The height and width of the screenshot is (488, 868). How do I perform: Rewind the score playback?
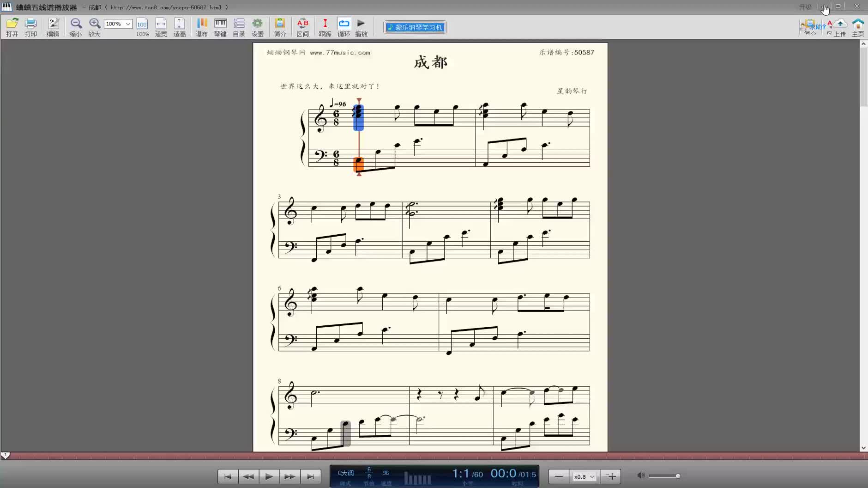click(248, 476)
